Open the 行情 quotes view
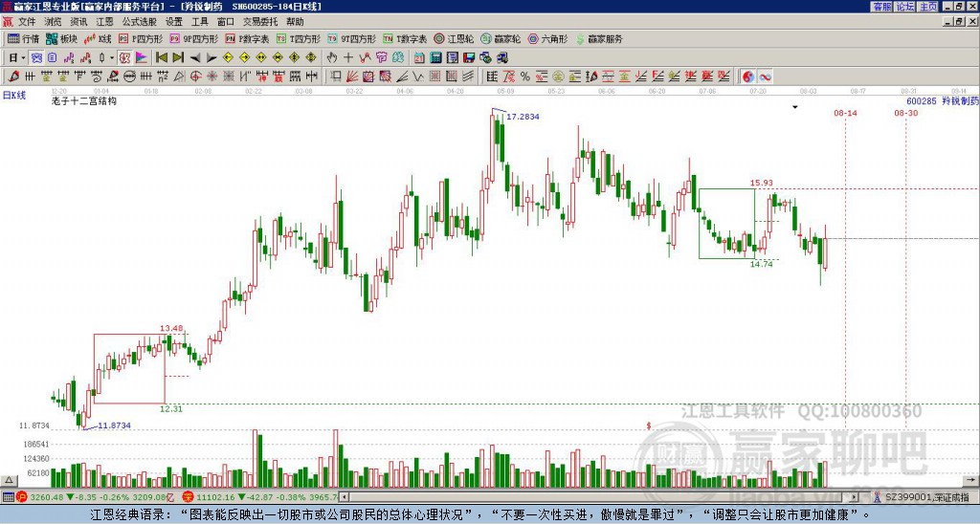The height and width of the screenshot is (524, 980). point(23,38)
